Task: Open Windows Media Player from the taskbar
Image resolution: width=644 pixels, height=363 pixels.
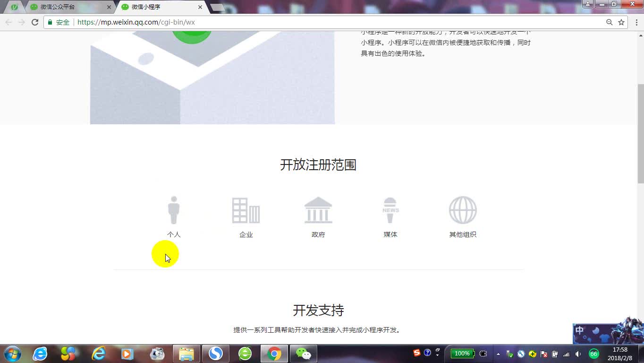Action: click(x=126, y=353)
